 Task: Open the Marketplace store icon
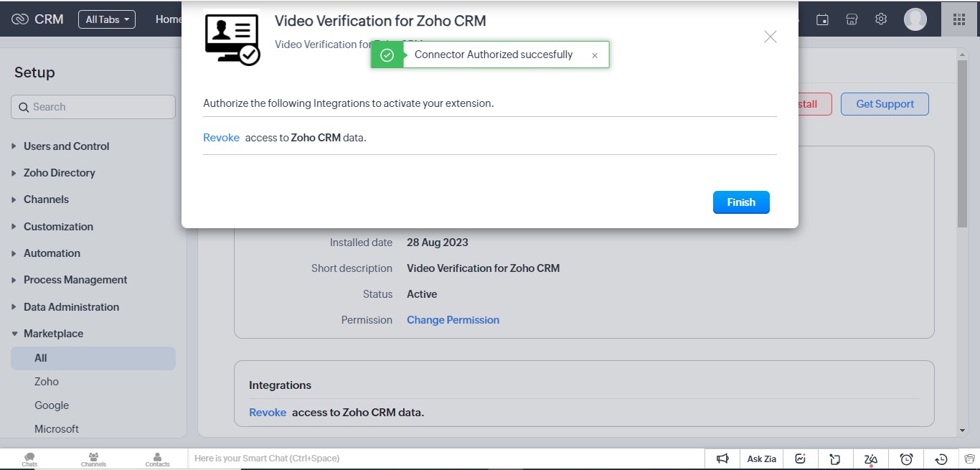(852, 19)
